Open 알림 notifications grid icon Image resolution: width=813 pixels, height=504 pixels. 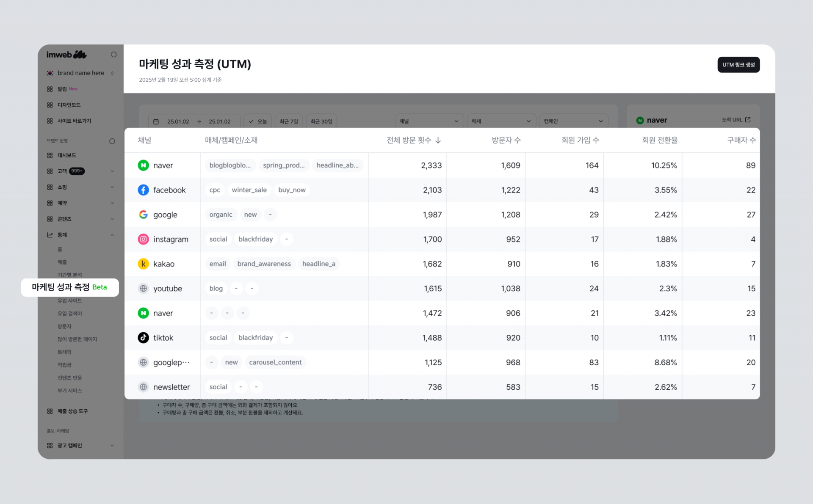click(x=50, y=89)
